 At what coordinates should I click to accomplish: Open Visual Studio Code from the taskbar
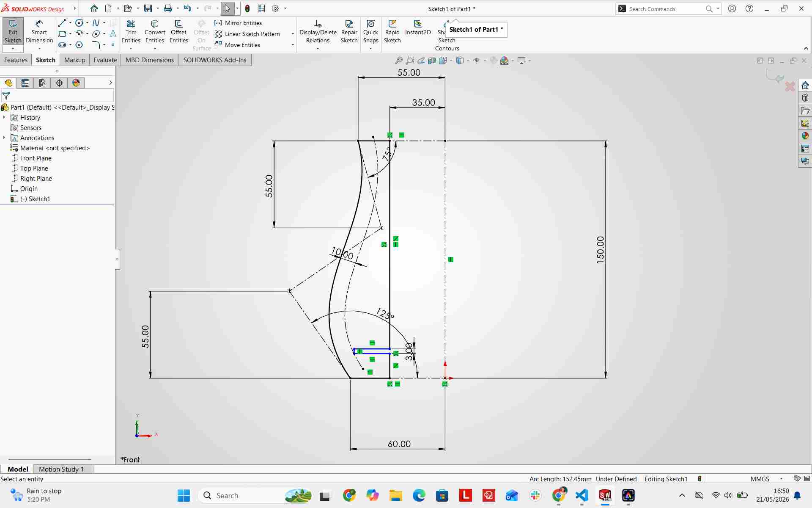click(582, 495)
